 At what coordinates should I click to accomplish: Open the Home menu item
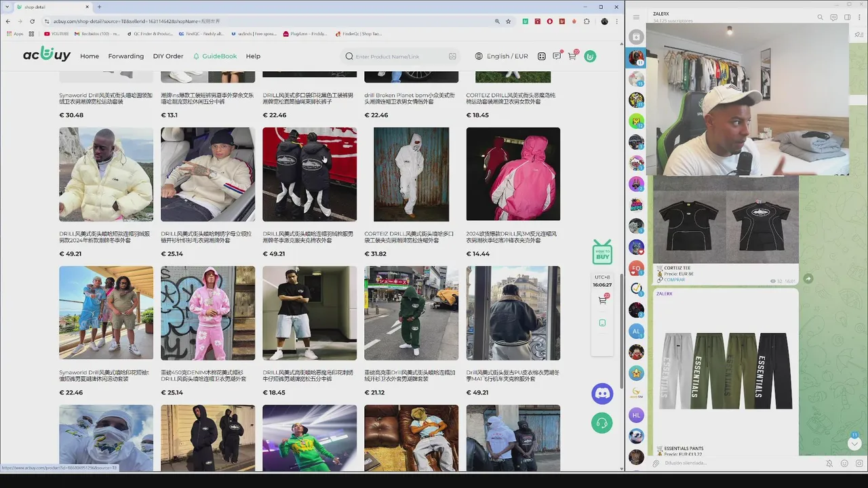pyautogui.click(x=90, y=56)
